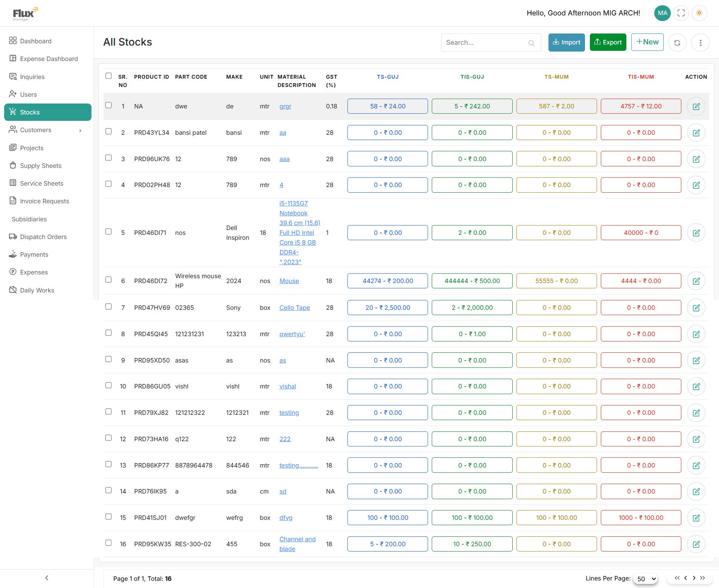Collapse the sidebar with the left arrow
Screen dimensions: 719x588
[47, 578]
